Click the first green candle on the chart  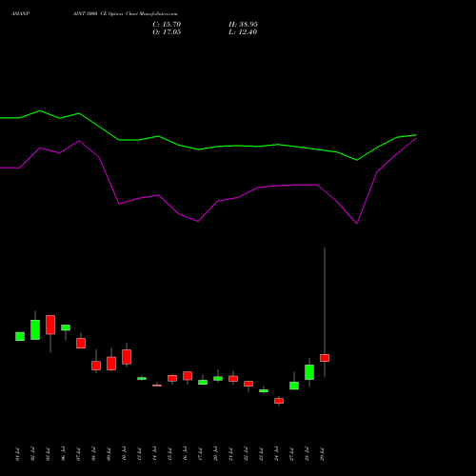tap(20, 336)
